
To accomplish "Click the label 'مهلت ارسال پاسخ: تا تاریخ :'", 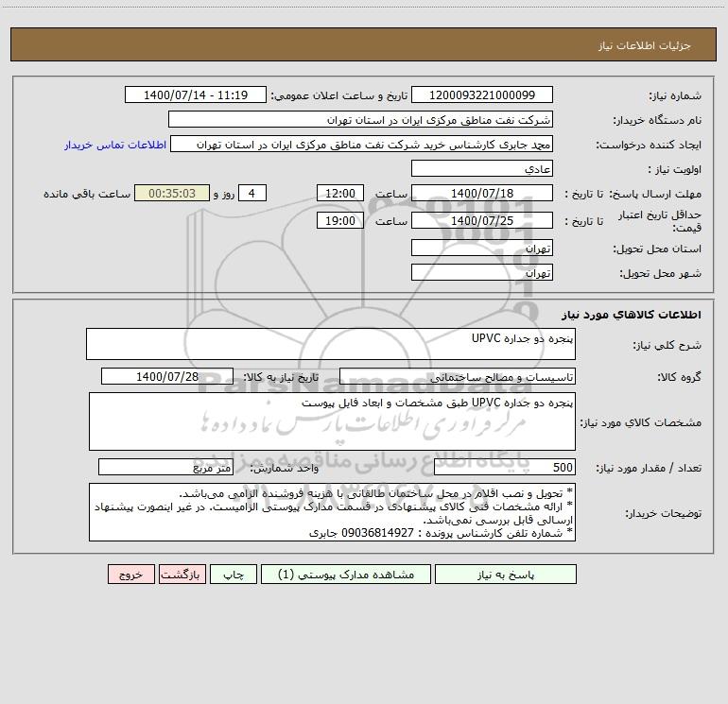I will pyautogui.click(x=633, y=194).
